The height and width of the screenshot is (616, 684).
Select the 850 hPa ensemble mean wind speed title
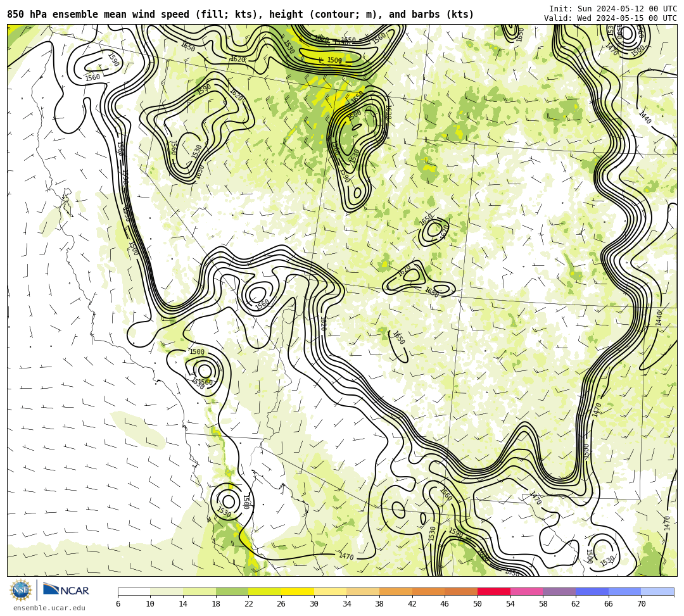(x=241, y=15)
